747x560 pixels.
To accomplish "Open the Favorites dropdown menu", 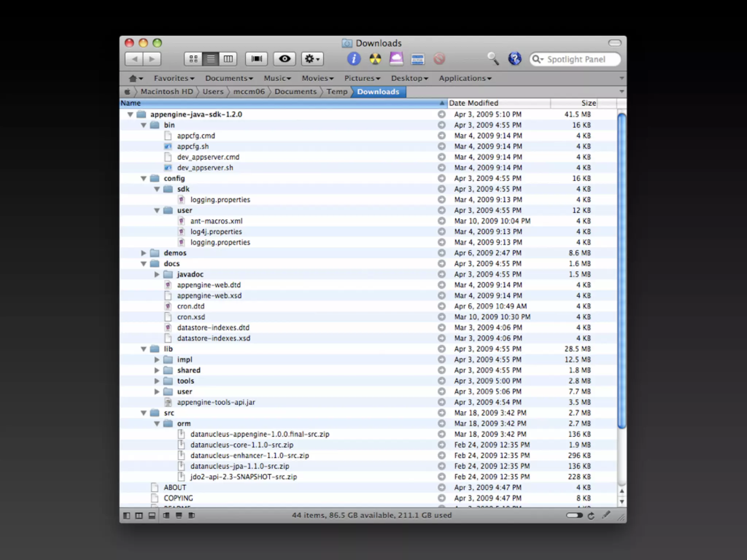I will 174,78.
